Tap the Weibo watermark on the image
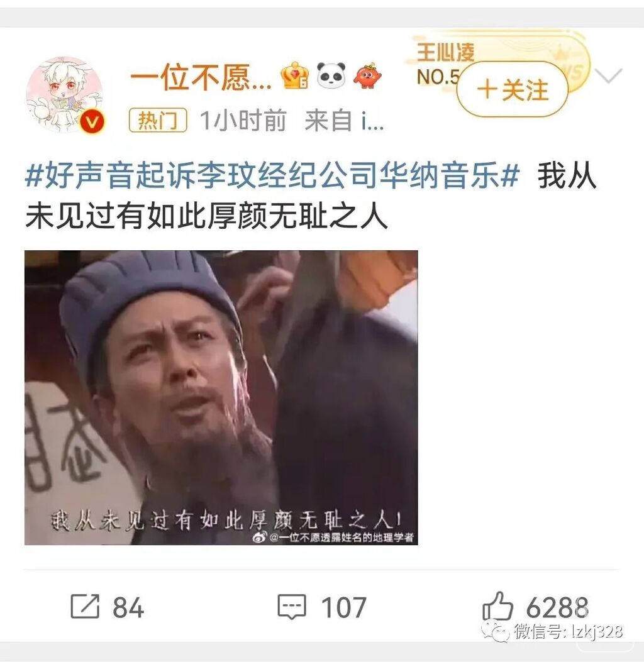Screen dimensions: 644x662 tap(333, 538)
